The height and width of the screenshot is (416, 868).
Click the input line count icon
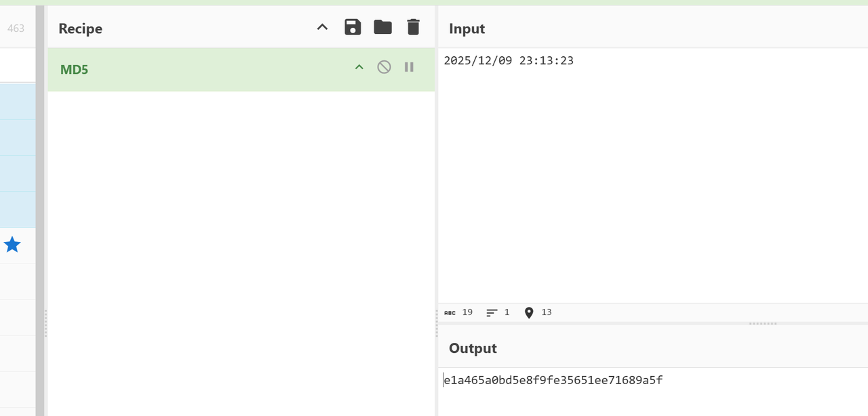pyautogui.click(x=492, y=312)
